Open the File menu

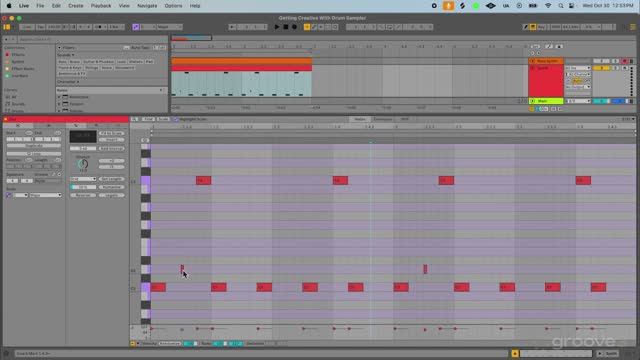[x=40, y=6]
